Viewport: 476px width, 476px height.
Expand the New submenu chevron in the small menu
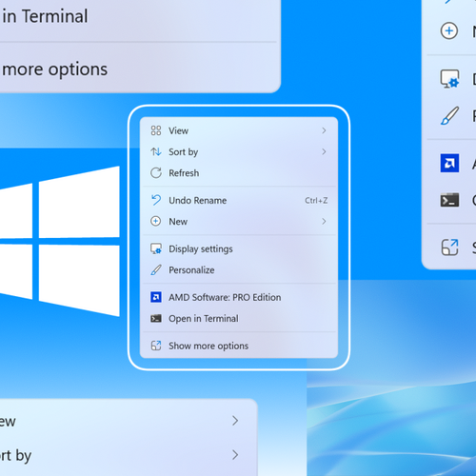[324, 221]
